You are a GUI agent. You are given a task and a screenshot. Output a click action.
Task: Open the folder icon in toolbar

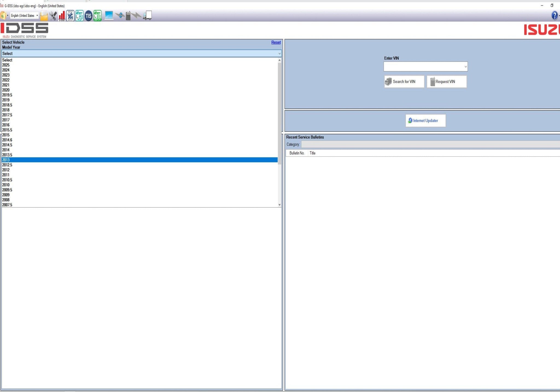tap(44, 16)
